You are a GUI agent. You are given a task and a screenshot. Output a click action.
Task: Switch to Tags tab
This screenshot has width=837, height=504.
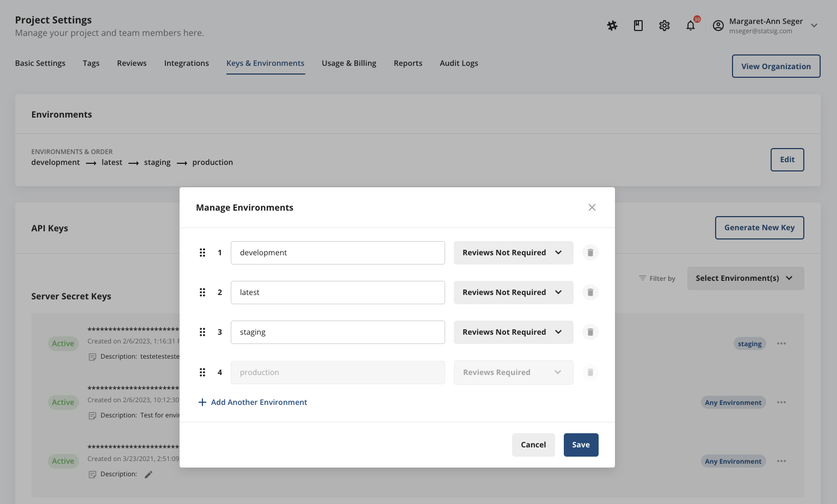click(x=91, y=63)
